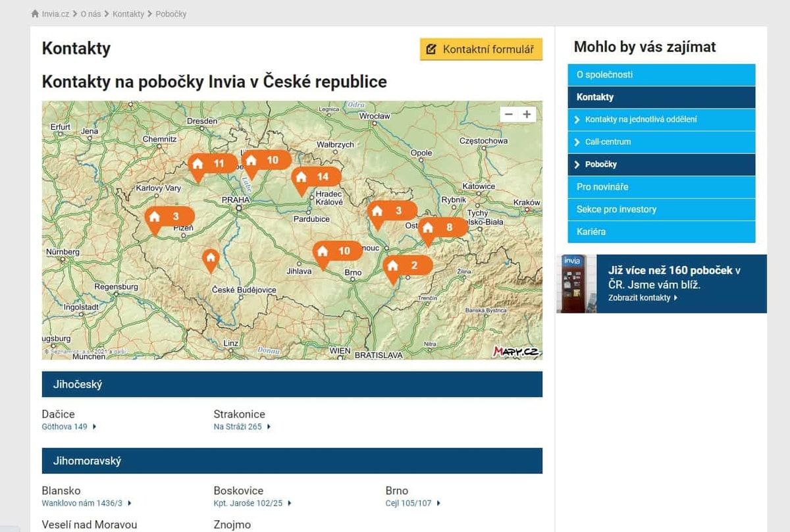Open Blansko branch address Wanklovo nám 1436/3
790x532 pixels.
point(86,503)
